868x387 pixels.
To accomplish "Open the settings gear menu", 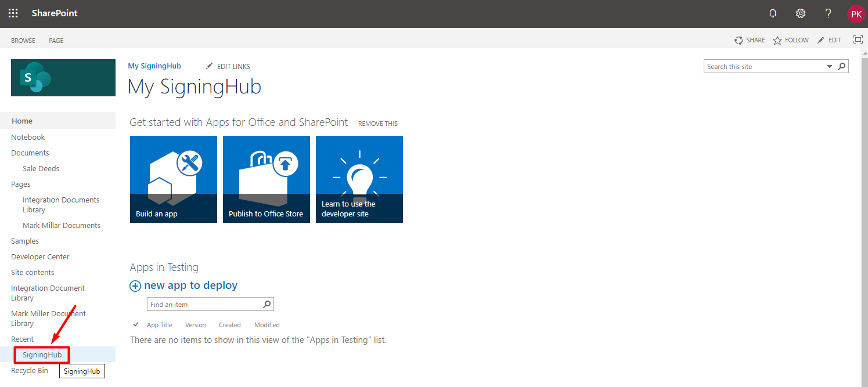I will [800, 13].
